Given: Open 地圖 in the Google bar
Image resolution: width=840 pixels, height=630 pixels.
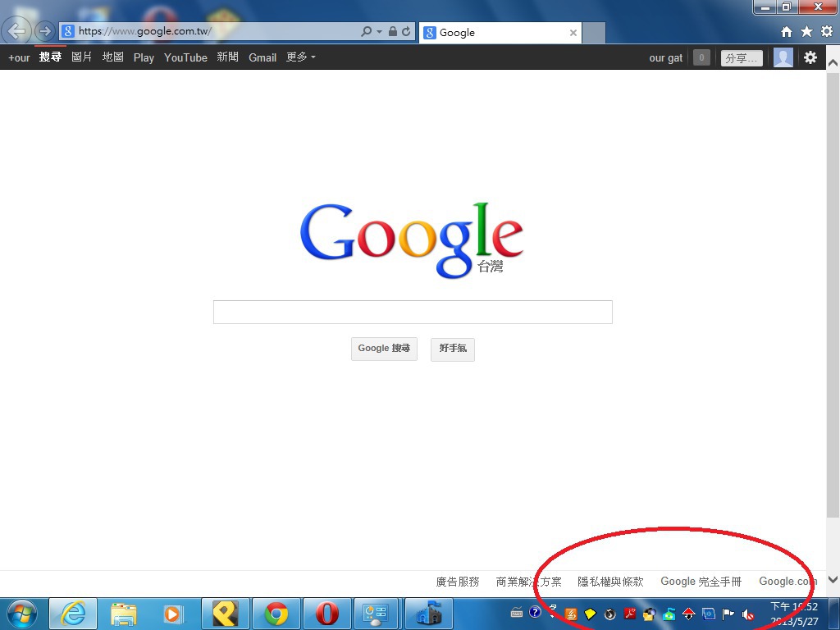Looking at the screenshot, I should [x=113, y=57].
